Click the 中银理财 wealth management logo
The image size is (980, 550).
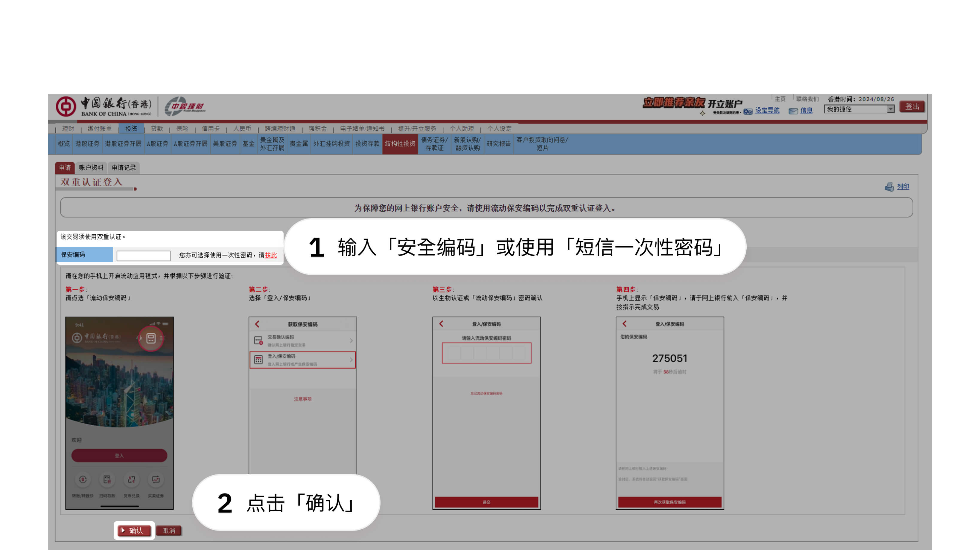[185, 106]
